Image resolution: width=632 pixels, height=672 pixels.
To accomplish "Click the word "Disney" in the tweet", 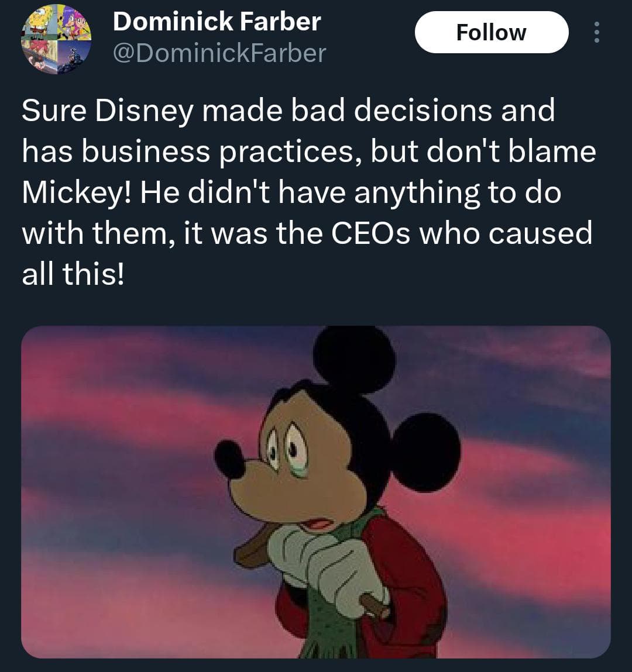I will click(144, 111).
